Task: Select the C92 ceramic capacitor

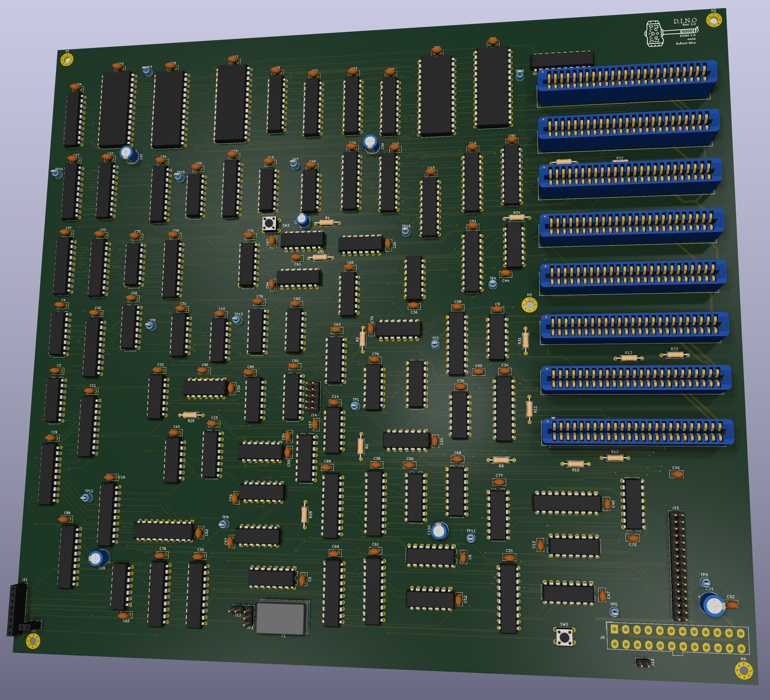Action: 731,605
